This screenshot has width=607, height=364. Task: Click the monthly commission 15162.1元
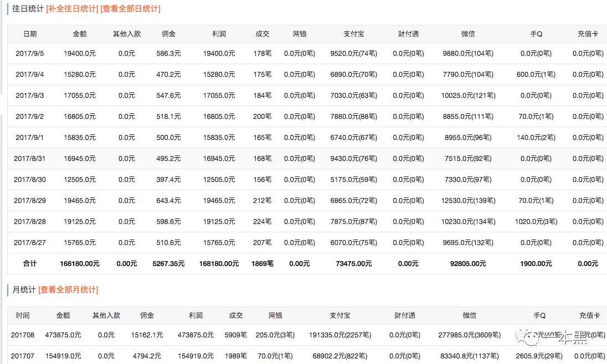point(147,335)
